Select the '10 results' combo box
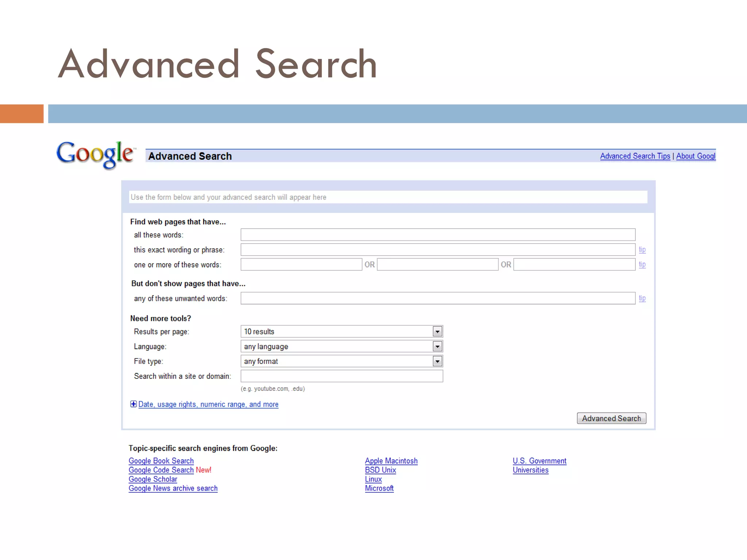Screen dimensions: 747x560 coord(342,331)
